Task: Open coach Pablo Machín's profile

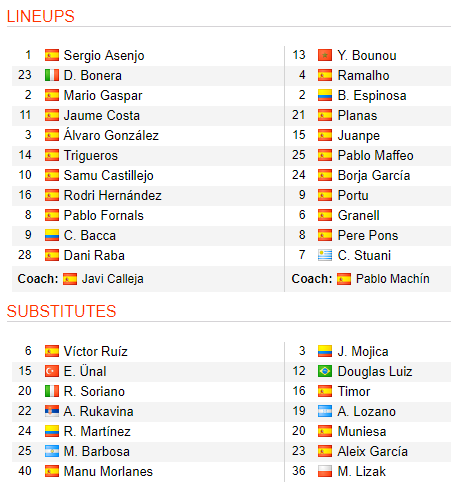Action: pos(393,279)
